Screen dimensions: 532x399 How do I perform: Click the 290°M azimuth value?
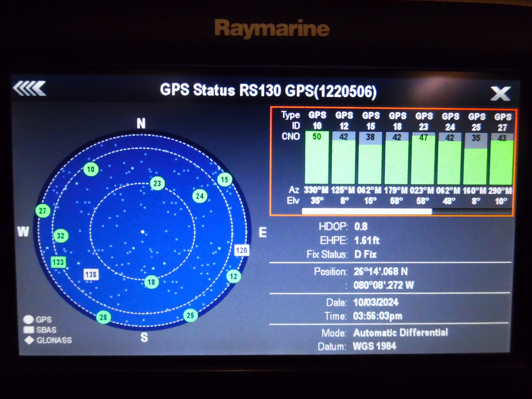click(500, 191)
